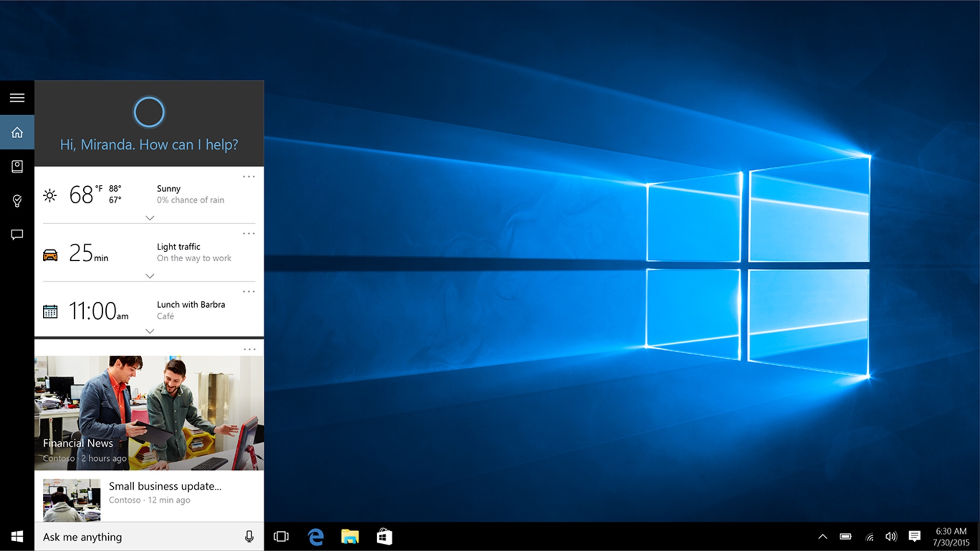Open Cortana's hamburger menu

(17, 97)
